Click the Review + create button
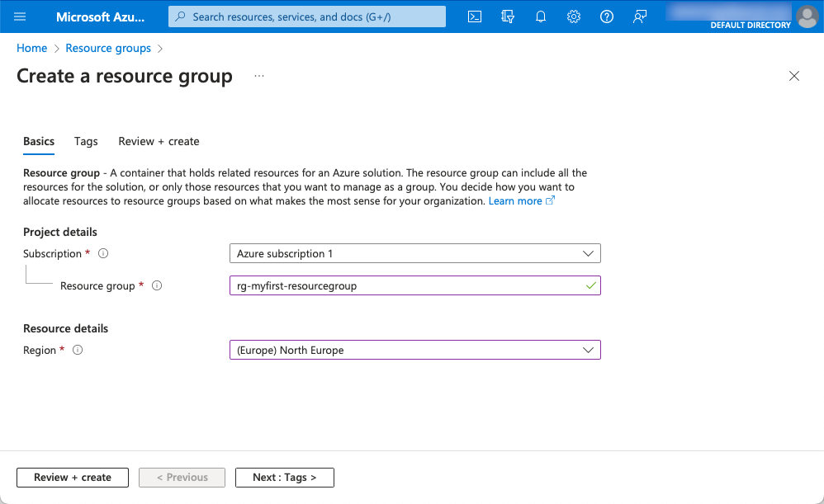The height and width of the screenshot is (504, 824). [73, 477]
